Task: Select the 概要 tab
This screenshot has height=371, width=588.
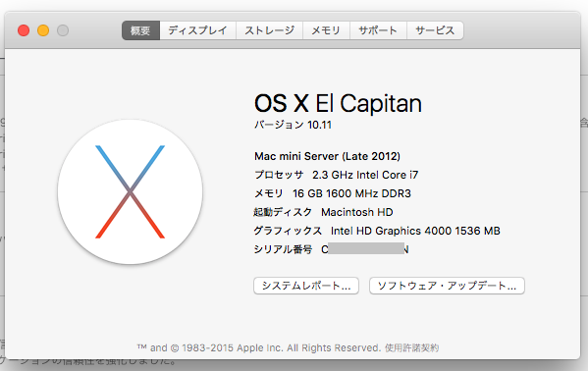Action: pos(141,30)
